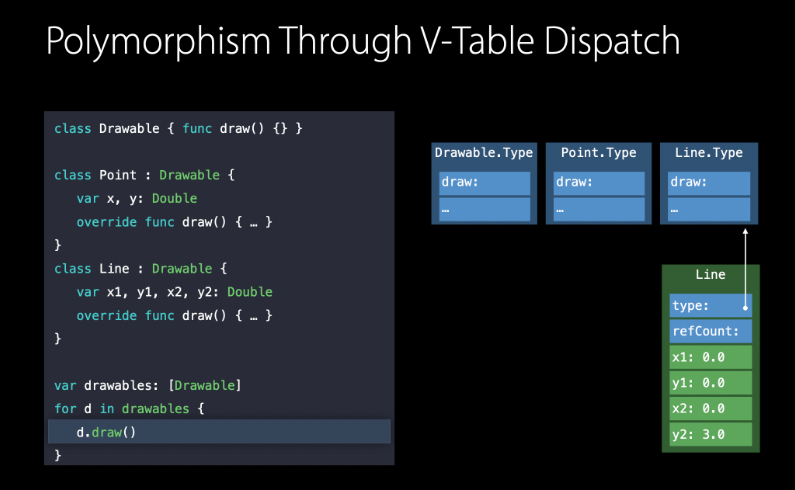
Task: Click the 'type:' field in the Line instance
Action: coord(710,305)
